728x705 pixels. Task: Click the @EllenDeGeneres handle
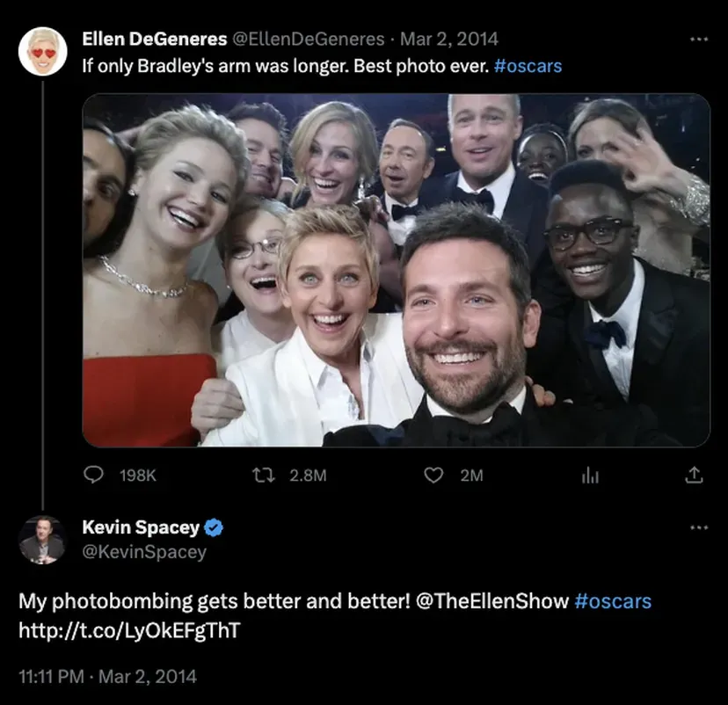(308, 39)
